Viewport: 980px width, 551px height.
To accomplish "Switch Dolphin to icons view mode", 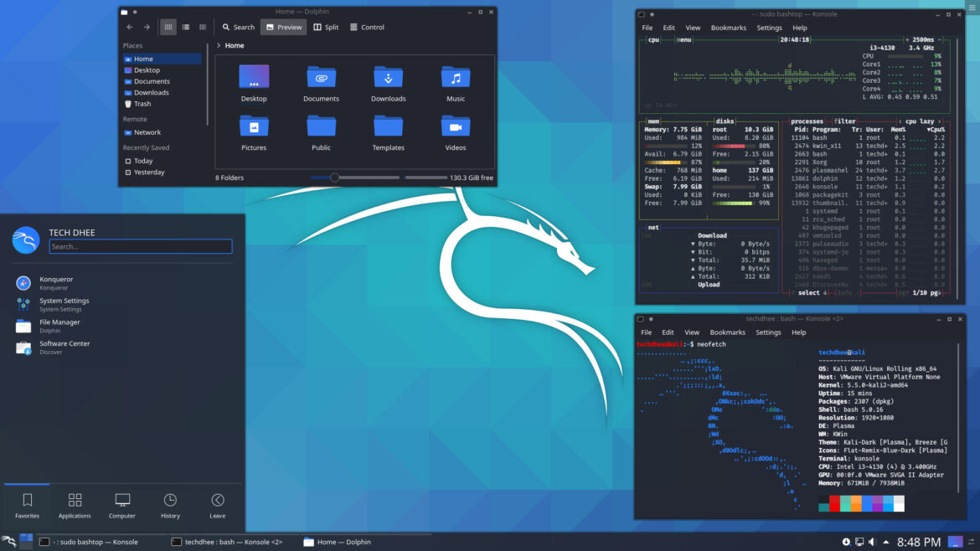I will 168,27.
